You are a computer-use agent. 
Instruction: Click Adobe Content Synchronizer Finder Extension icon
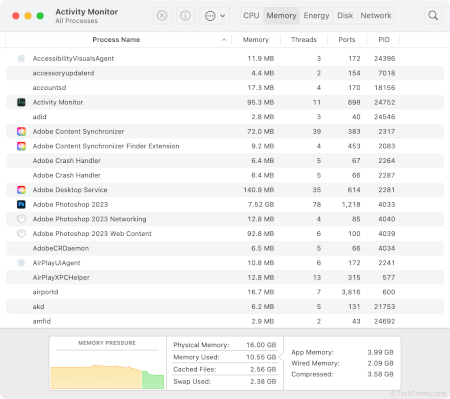(21, 146)
